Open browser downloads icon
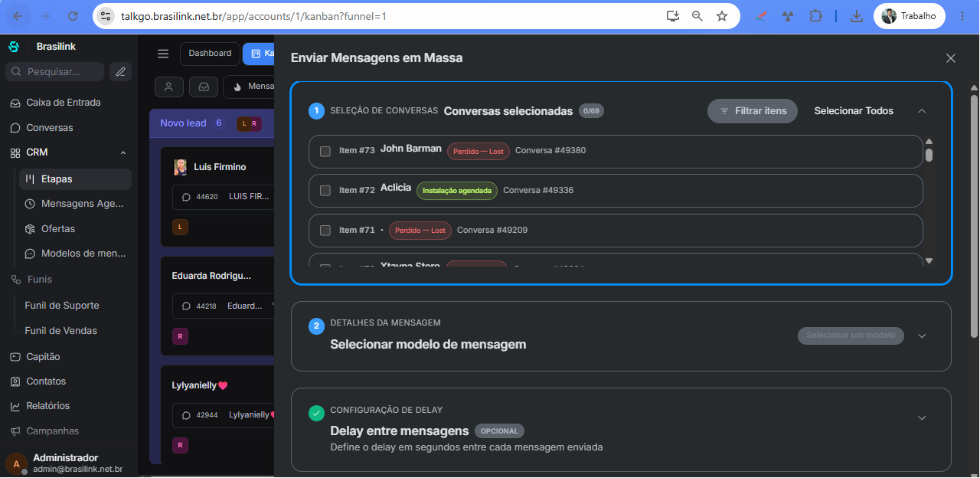Screen dimensions: 980x478 click(857, 15)
